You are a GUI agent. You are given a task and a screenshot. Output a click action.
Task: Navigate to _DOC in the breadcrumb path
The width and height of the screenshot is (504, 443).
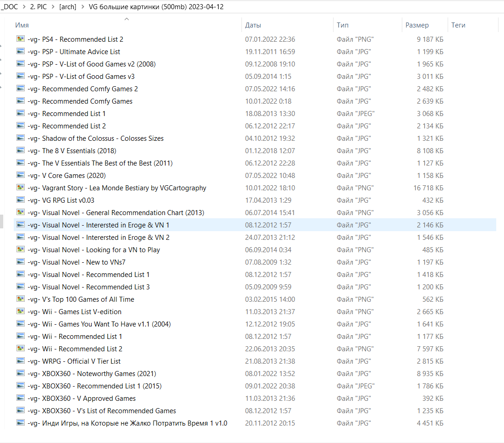coord(9,7)
